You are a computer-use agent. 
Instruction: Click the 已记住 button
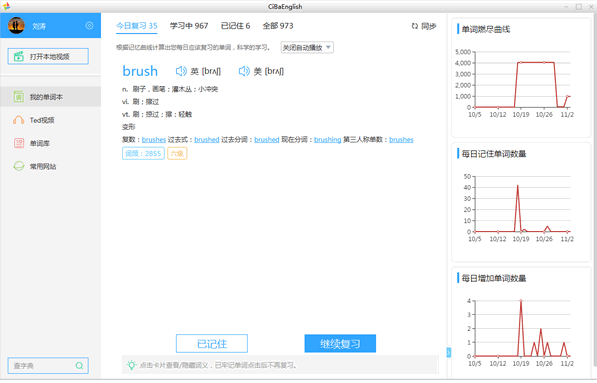point(212,344)
